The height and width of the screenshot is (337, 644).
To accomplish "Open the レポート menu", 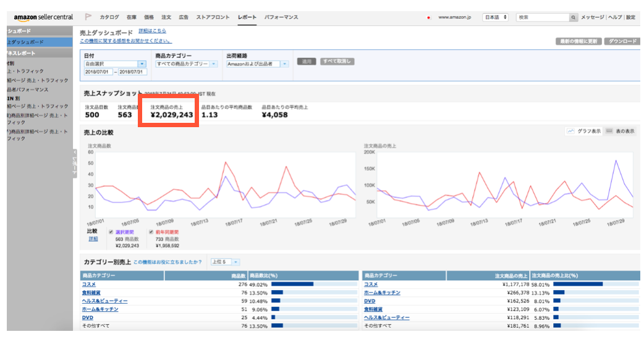I will pyautogui.click(x=247, y=17).
